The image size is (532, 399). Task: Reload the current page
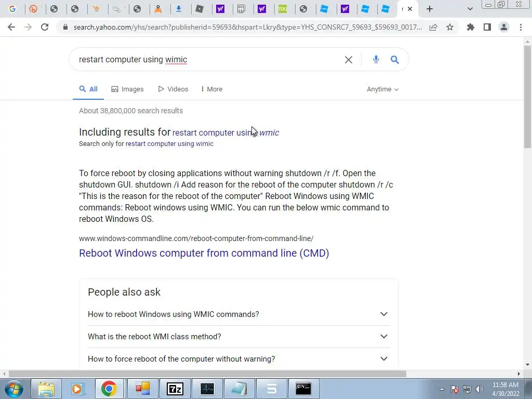pyautogui.click(x=45, y=27)
